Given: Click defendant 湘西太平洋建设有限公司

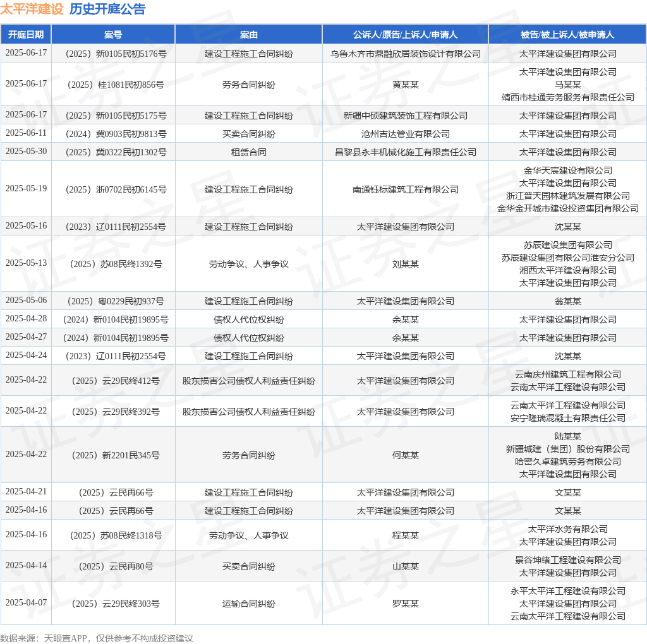Looking at the screenshot, I should [x=568, y=270].
